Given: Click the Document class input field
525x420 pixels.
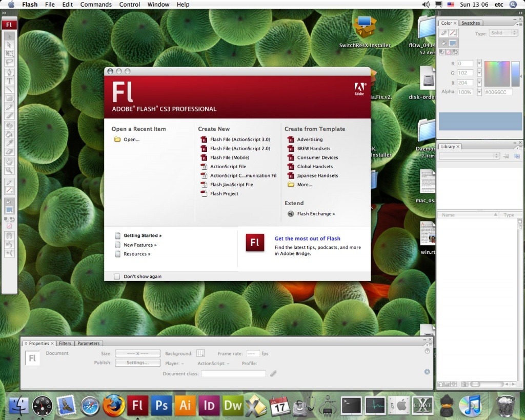Looking at the screenshot, I should (233, 373).
